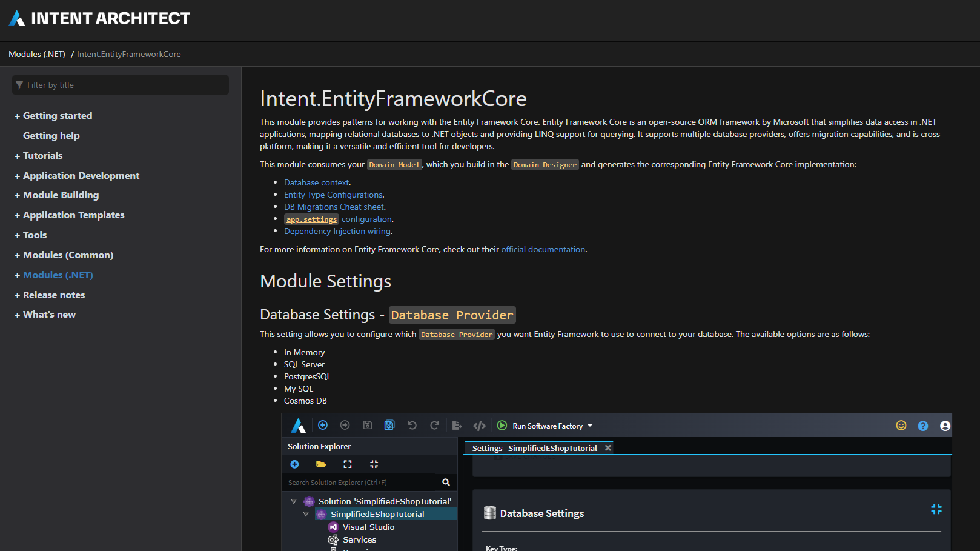Open the official documentation link
Image resolution: width=980 pixels, height=551 pixels.
tap(543, 249)
